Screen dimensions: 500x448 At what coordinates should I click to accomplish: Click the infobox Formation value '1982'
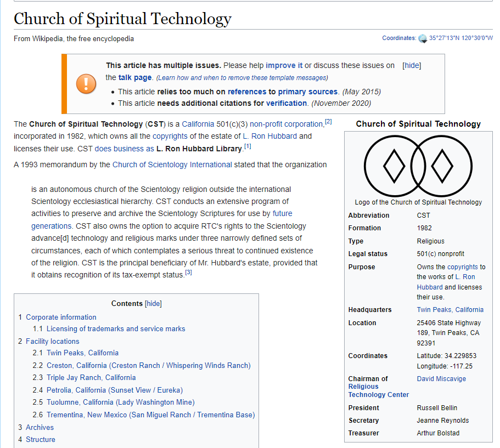[424, 228]
